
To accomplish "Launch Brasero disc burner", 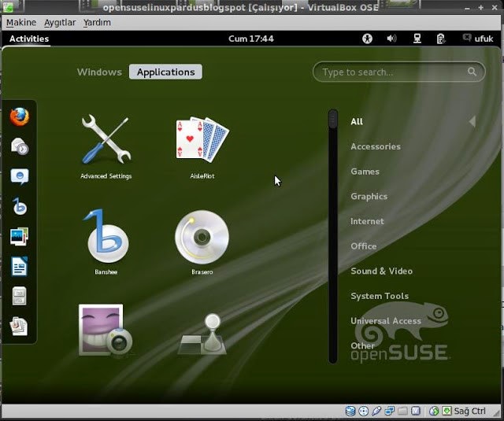I will point(202,242).
